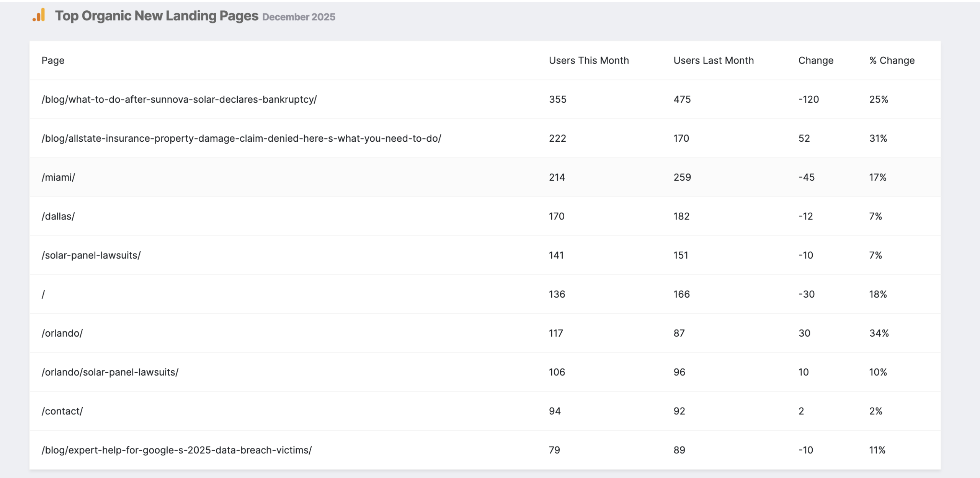Click the 355 users value in first row

click(557, 100)
